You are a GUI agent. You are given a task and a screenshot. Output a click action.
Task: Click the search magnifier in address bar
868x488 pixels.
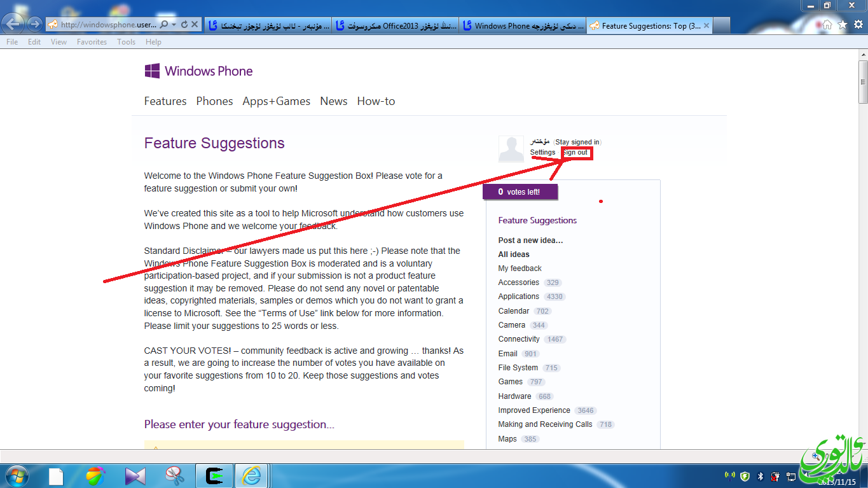164,25
